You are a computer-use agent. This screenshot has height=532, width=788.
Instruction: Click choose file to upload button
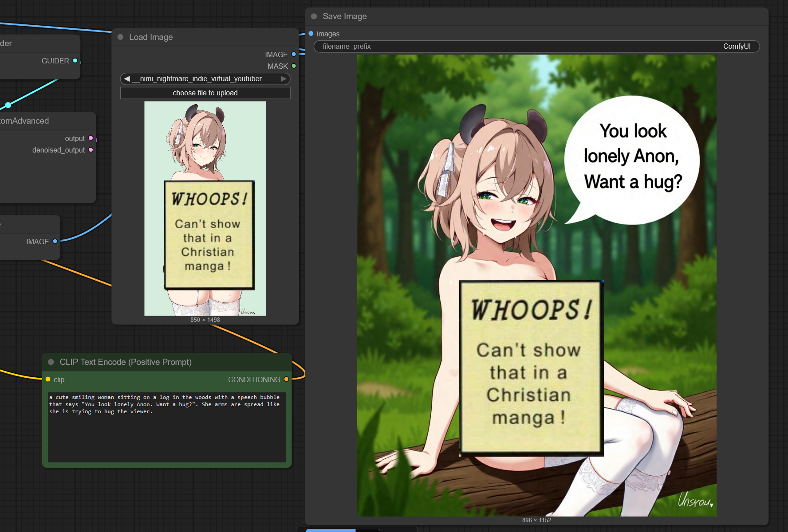point(205,93)
